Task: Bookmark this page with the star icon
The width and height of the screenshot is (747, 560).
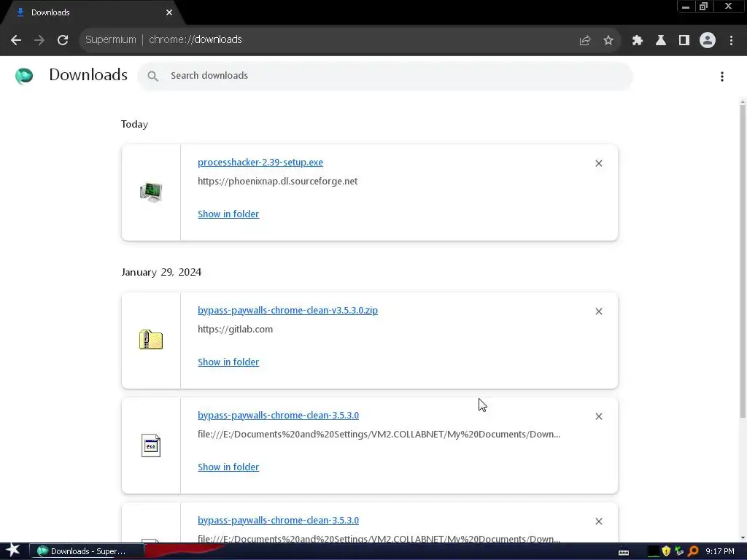Action: click(608, 41)
